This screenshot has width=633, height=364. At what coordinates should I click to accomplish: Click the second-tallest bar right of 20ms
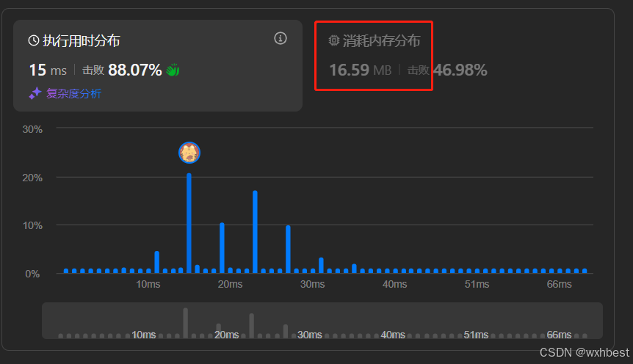[255, 232]
